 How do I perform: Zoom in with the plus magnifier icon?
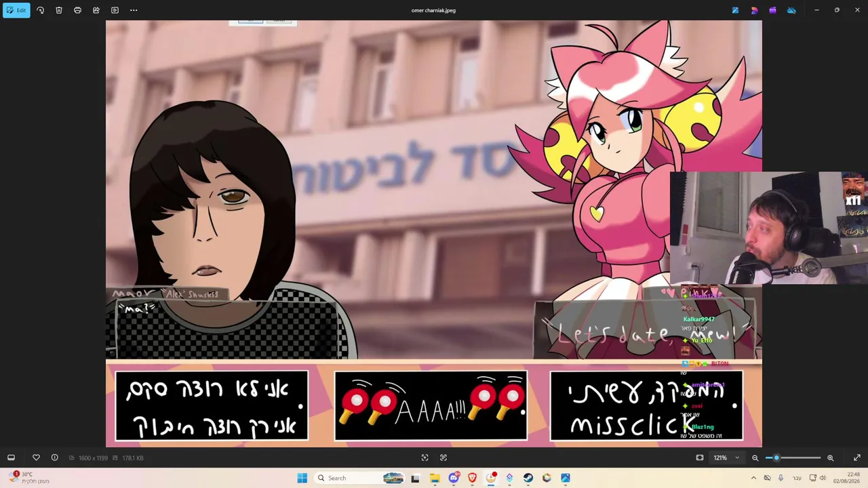(x=830, y=457)
